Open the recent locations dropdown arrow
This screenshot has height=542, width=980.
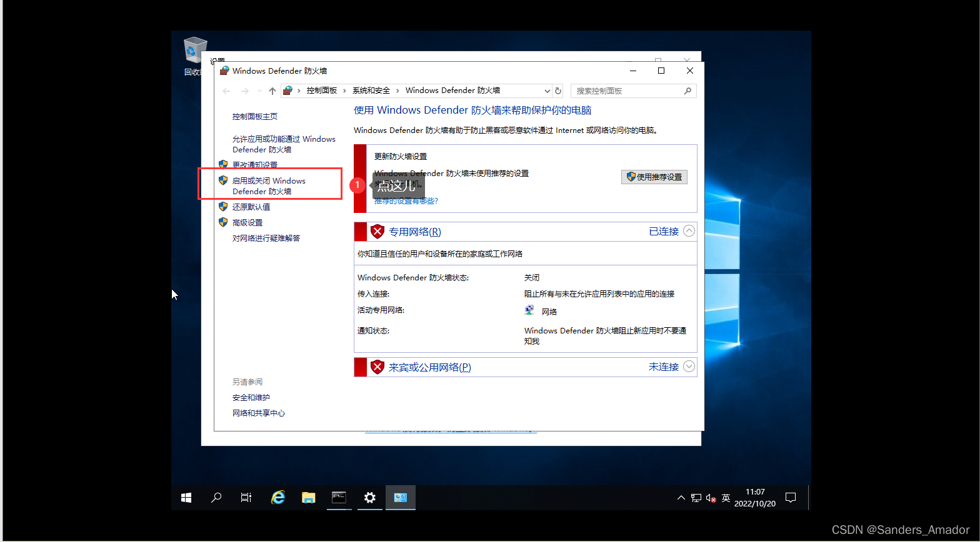tap(259, 91)
